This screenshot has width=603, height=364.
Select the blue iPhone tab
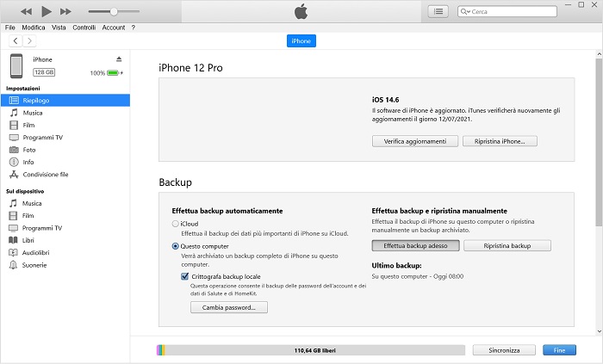301,41
